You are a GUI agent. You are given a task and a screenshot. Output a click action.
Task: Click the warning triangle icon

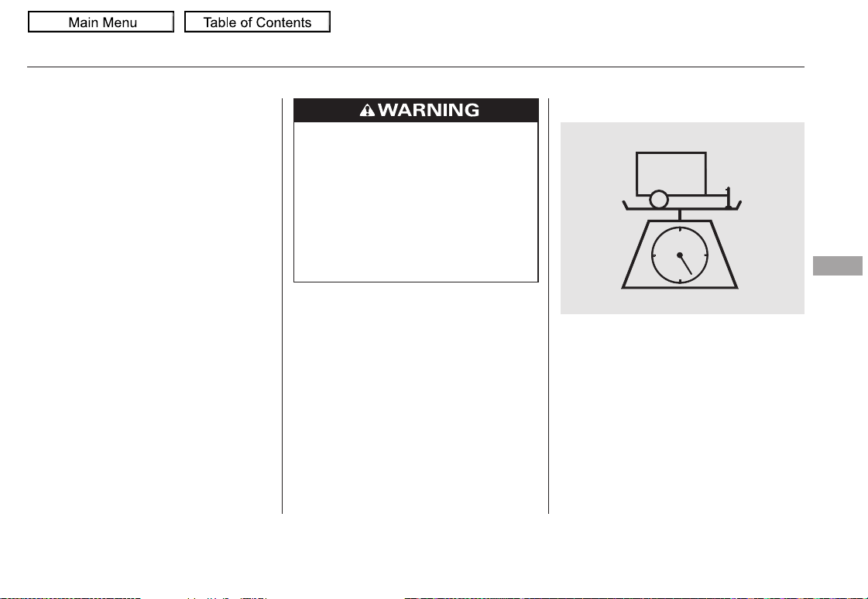367,110
